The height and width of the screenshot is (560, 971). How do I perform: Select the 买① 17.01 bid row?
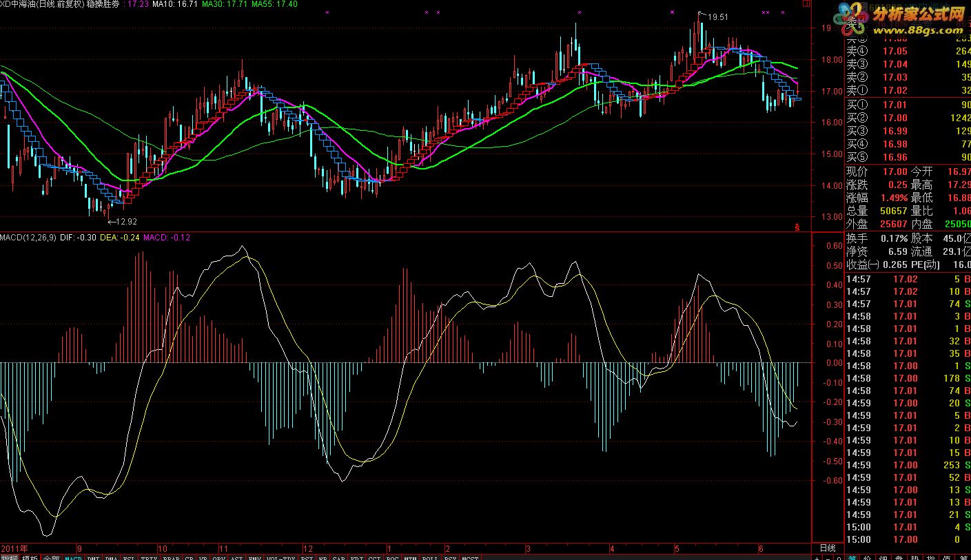pos(908,105)
